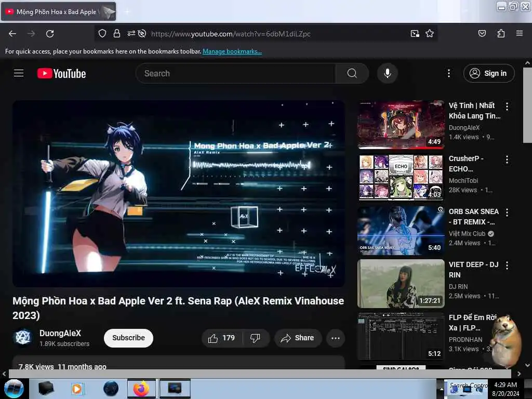532x399 pixels.
Task: Click the main video player
Action: [x=179, y=194]
